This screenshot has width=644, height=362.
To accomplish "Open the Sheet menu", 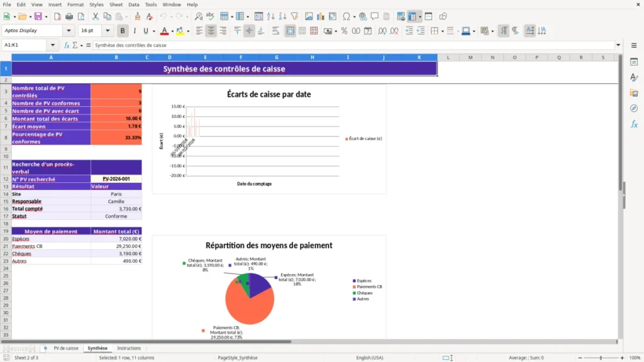I will click(116, 4).
